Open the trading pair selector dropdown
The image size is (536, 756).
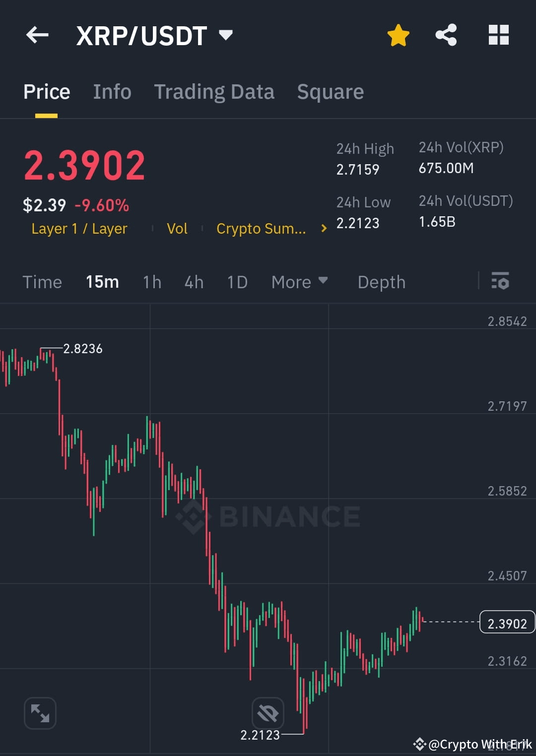226,35
